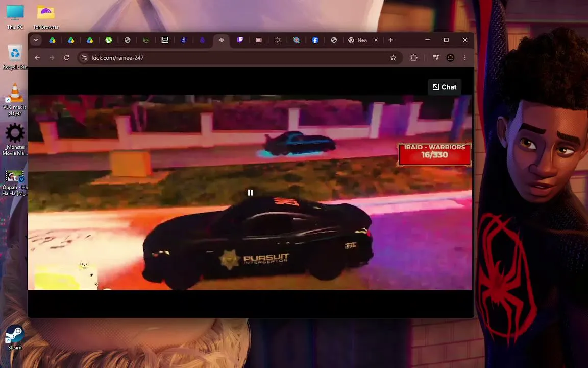This screenshot has height=368, width=588.
Task: Open the Recycle Bin
Action: click(x=15, y=57)
